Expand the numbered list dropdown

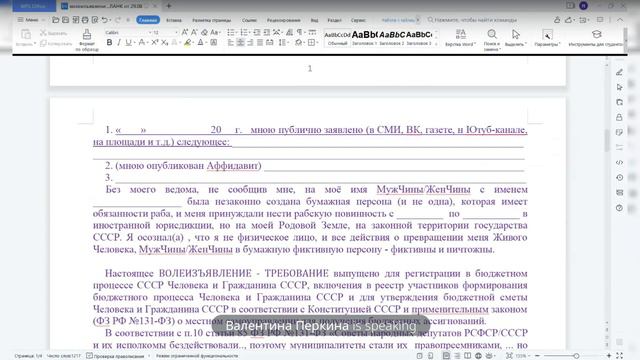[250, 32]
